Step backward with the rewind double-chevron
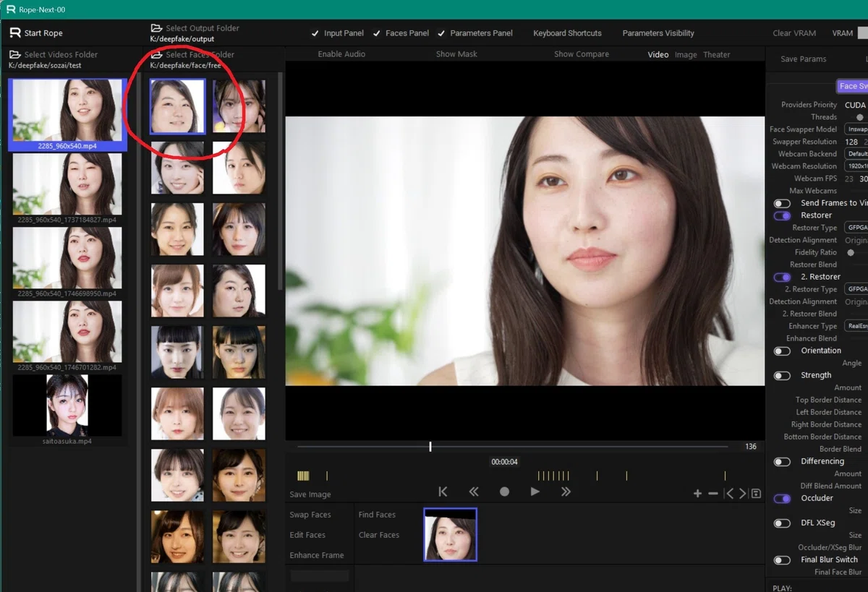Image resolution: width=868 pixels, height=592 pixels. [x=474, y=492]
